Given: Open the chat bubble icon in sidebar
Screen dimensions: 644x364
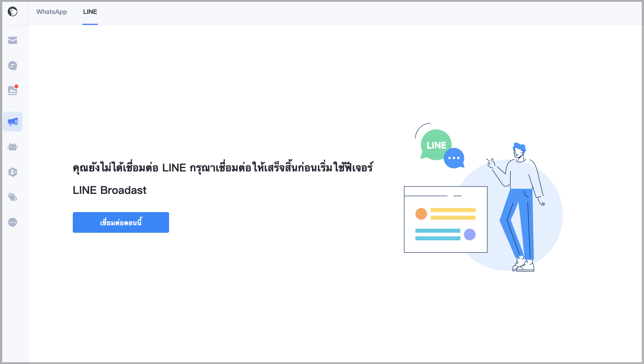Looking at the screenshot, I should [x=13, y=66].
